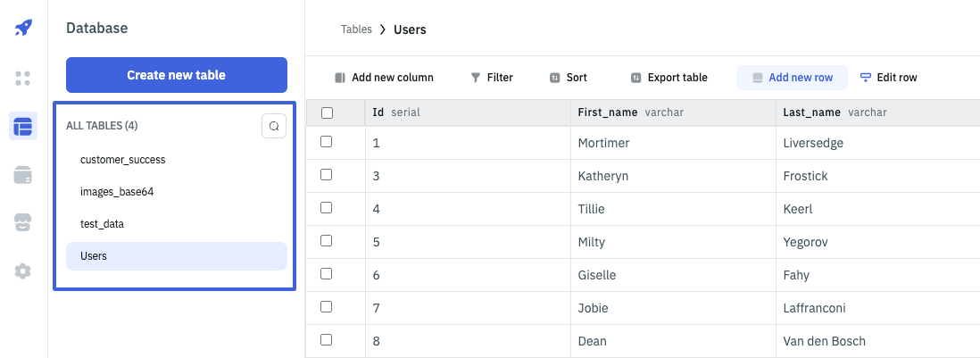Click Add new column in toolbar

(x=384, y=78)
